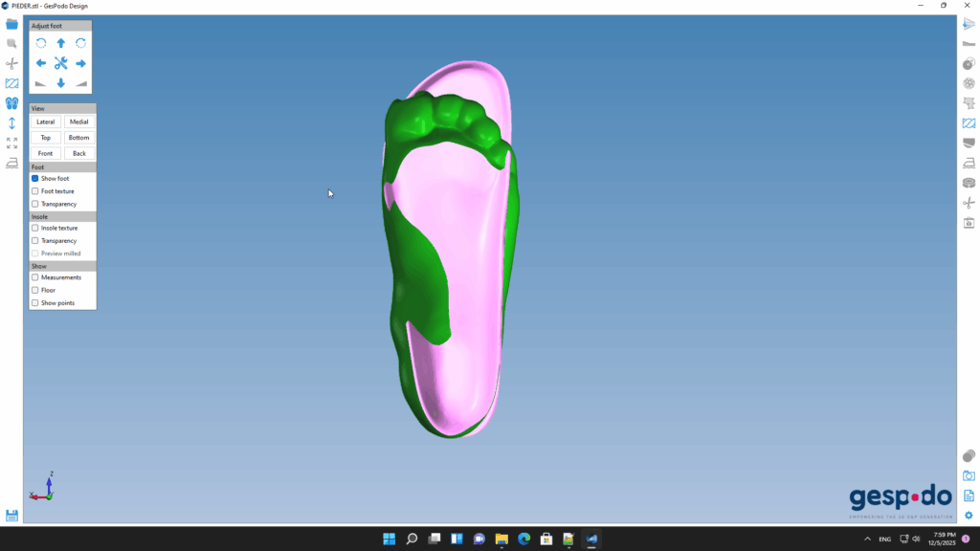
Task: Enable the Floor checkbox
Action: 35,290
